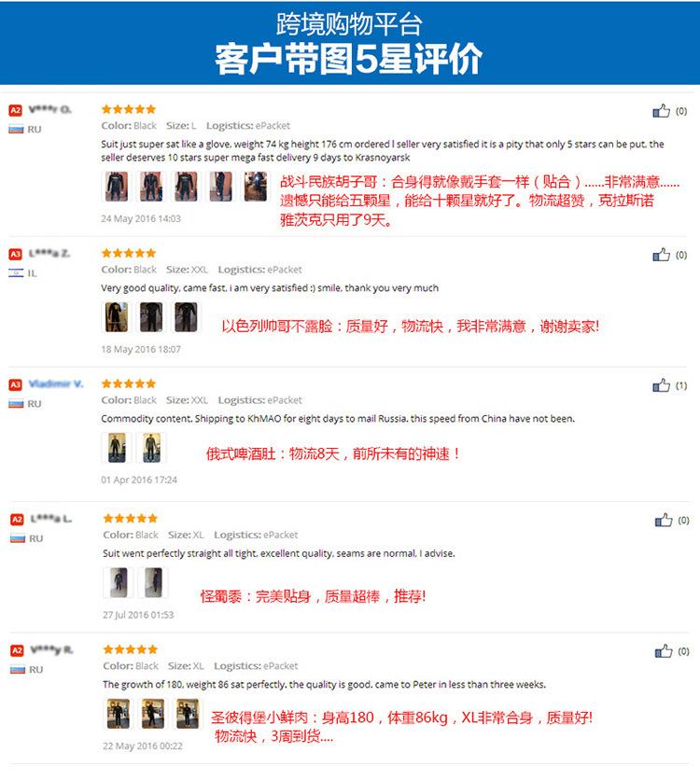
Task: View first photo in 18 May review
Action: [117, 317]
